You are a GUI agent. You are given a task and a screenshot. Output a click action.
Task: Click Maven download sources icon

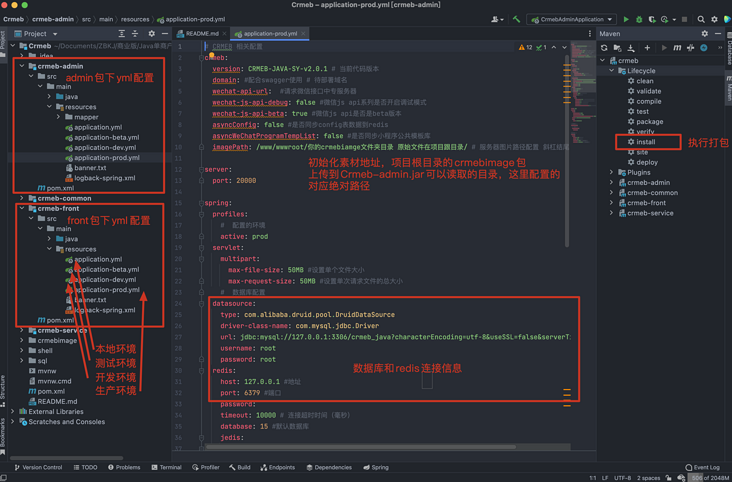tap(633, 47)
